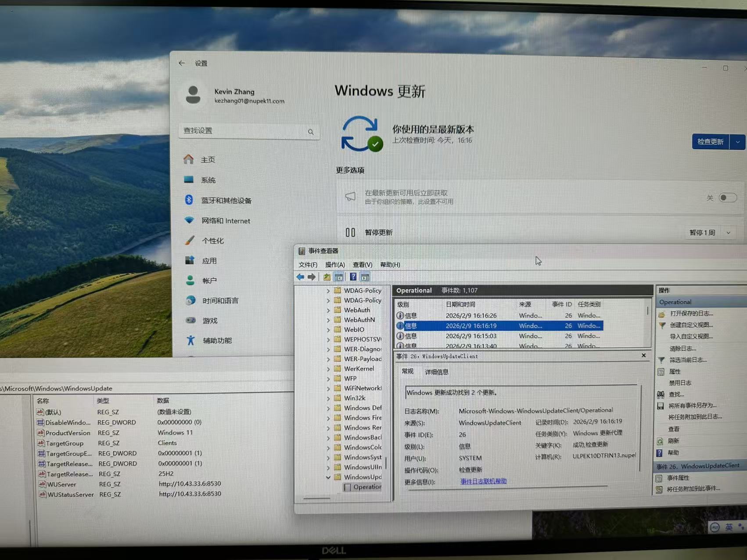747x560 pixels.
Task: Click 查找 in actions pane
Action: pos(676,394)
